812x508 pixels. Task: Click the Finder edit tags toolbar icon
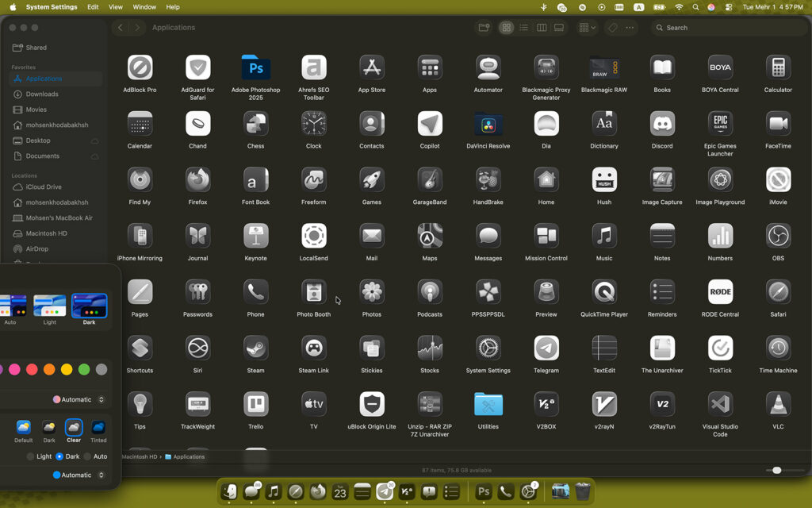[x=613, y=28]
